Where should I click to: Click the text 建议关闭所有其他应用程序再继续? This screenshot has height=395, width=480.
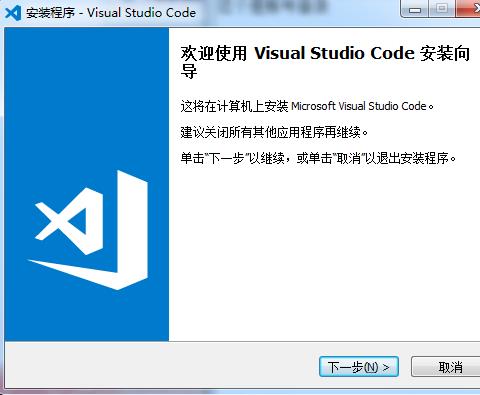274,132
